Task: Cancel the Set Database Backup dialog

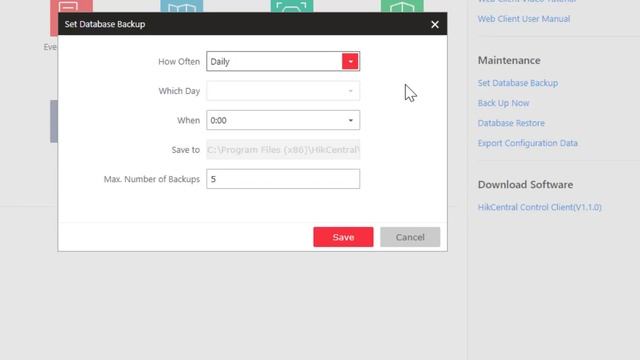Action: tap(410, 237)
